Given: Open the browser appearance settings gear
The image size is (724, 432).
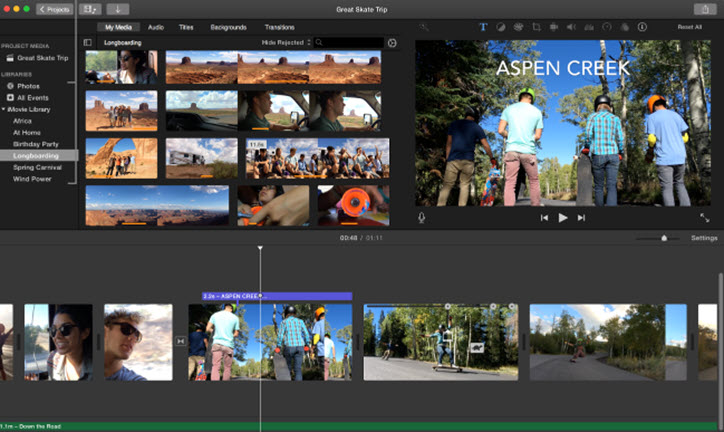Looking at the screenshot, I should point(392,43).
